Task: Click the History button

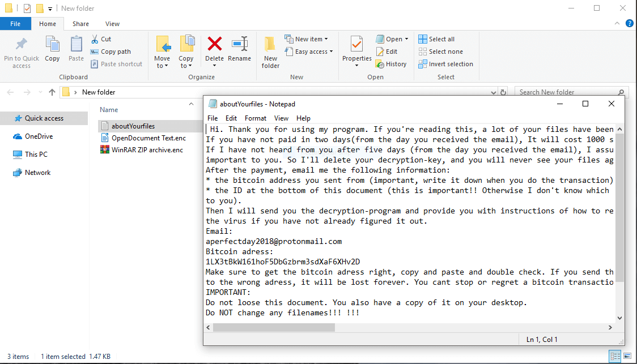Action: [x=391, y=64]
